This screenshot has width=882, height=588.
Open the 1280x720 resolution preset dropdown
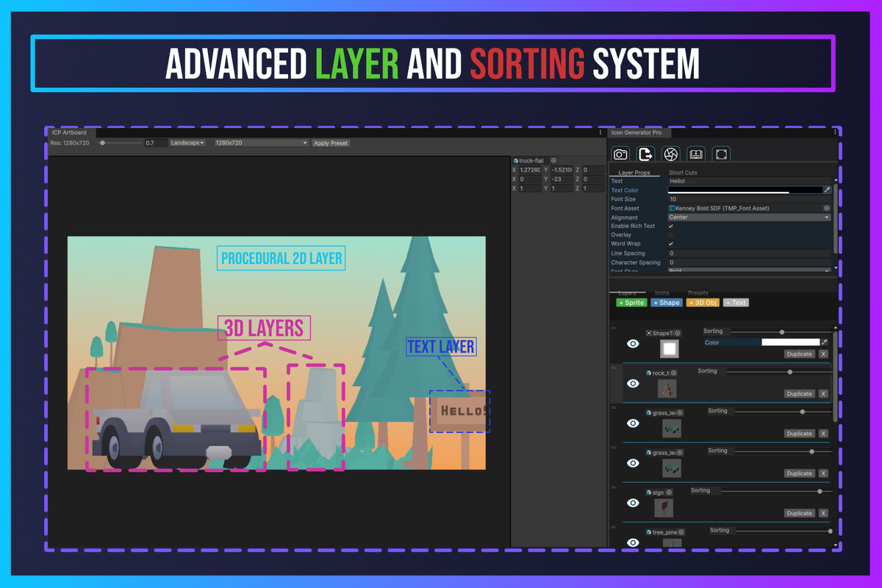pos(260,143)
